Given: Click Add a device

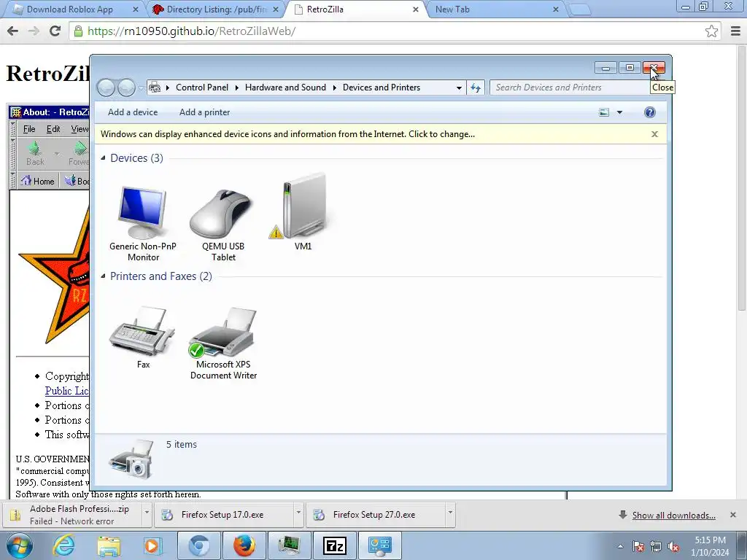Looking at the screenshot, I should [x=133, y=112].
